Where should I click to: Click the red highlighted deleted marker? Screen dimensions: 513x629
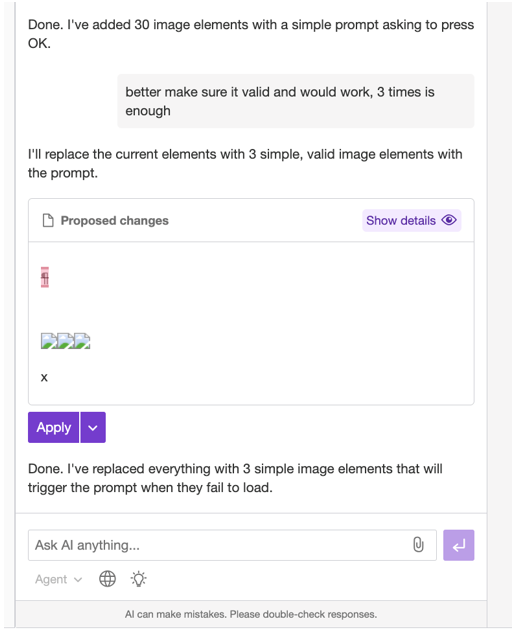point(45,277)
